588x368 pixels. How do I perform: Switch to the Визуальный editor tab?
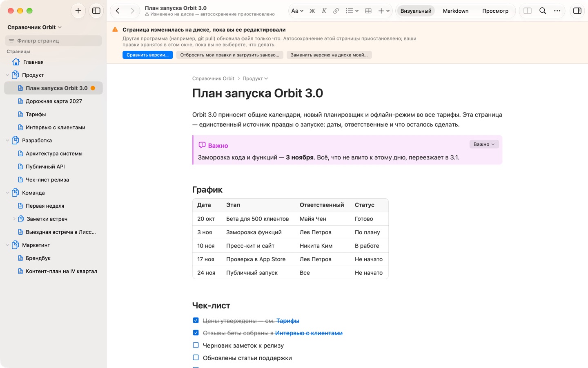[x=416, y=11]
